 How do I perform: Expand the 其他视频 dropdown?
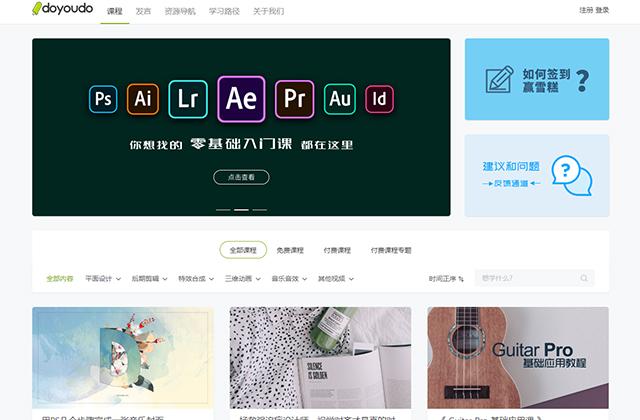[336, 279]
